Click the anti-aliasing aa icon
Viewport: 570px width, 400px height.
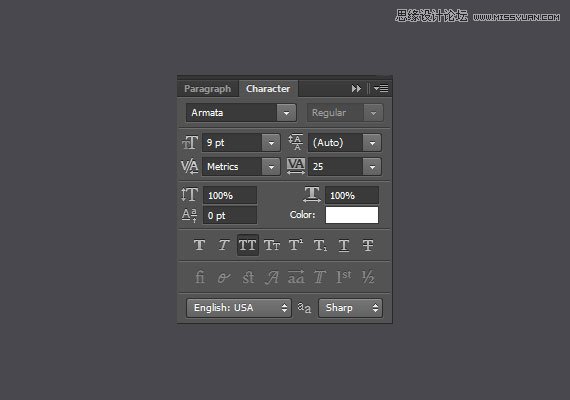click(x=304, y=308)
